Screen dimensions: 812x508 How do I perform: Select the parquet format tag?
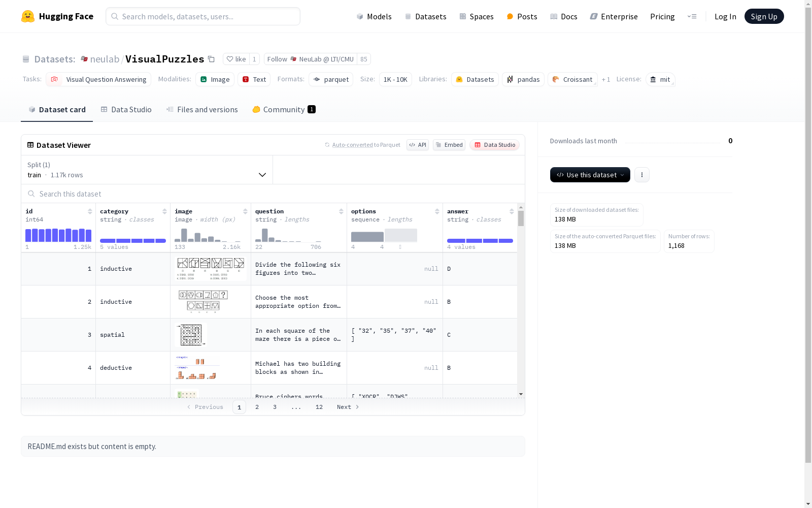[331, 79]
